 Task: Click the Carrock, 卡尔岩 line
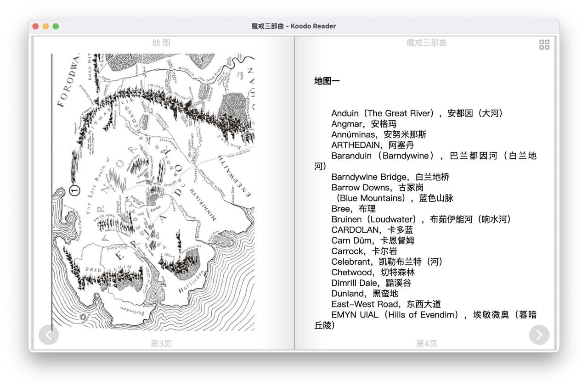tap(364, 251)
